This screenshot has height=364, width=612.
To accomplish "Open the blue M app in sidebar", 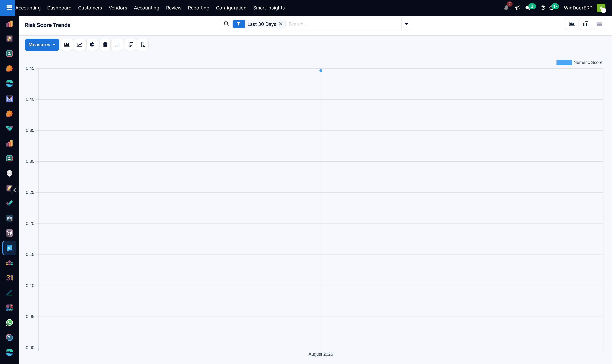I will click(x=9, y=99).
